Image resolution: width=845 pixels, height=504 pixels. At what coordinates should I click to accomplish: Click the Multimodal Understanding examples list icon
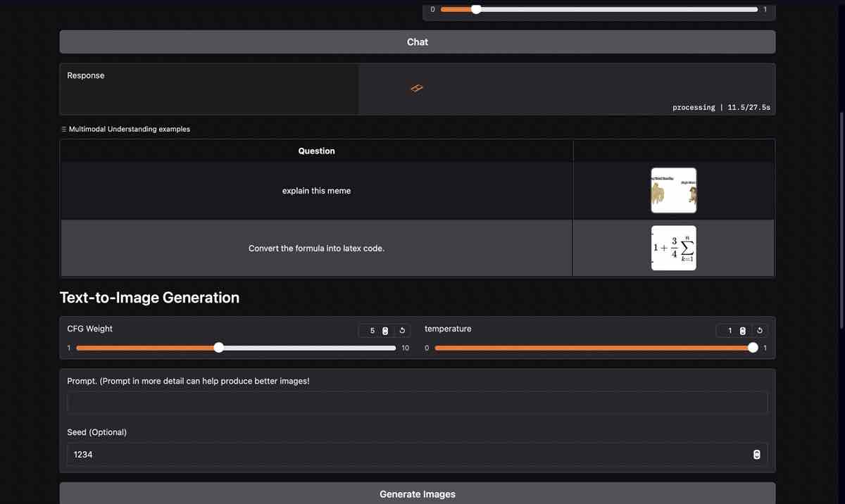click(64, 129)
